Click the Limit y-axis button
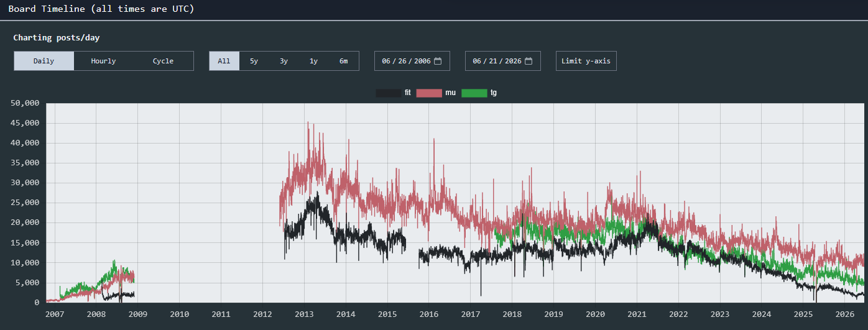Image resolution: width=868 pixels, height=330 pixels. point(586,61)
